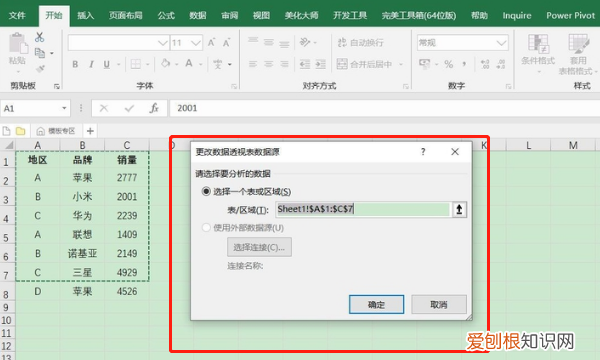Click the Format Painter brush icon
The image size is (600, 360).
pos(40,69)
